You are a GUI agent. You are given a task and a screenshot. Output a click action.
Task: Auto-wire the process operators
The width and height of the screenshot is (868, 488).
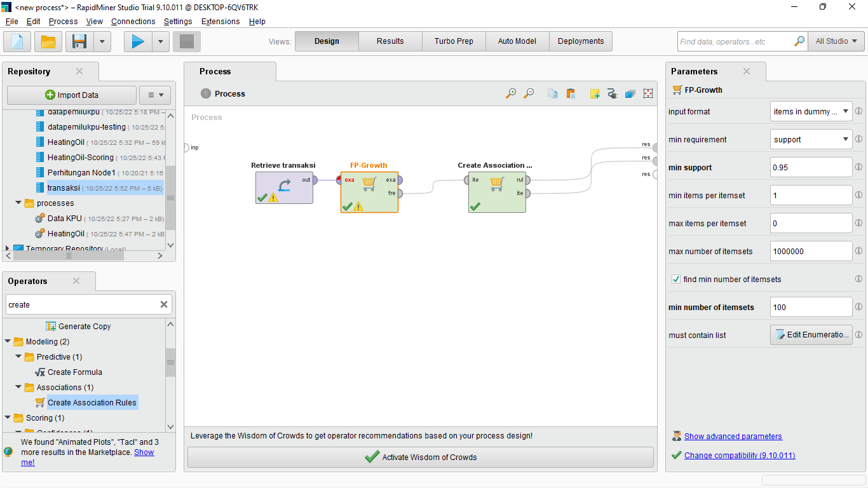pos(612,93)
